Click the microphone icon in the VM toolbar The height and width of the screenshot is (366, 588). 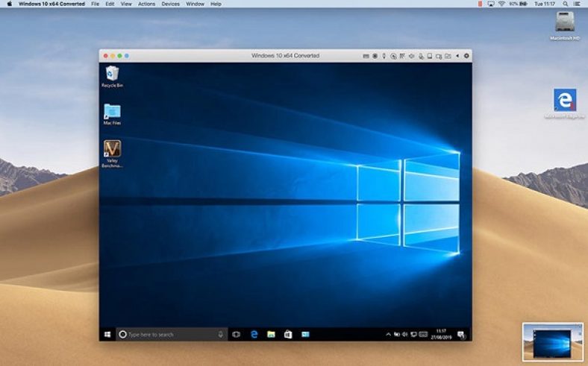[421, 56]
